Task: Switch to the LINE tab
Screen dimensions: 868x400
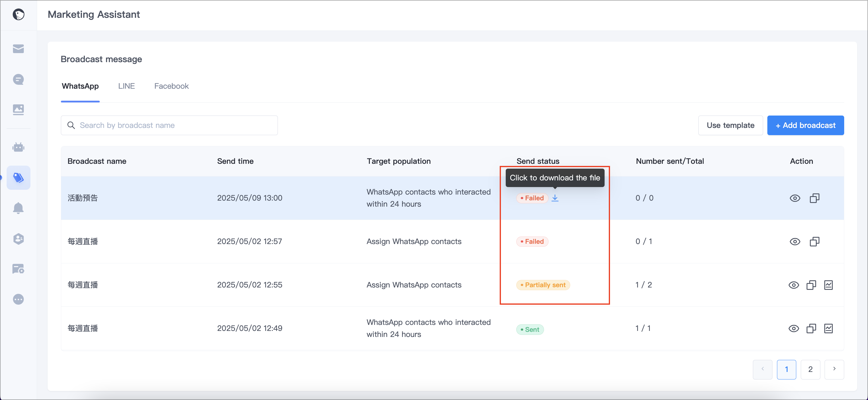Action: click(126, 86)
